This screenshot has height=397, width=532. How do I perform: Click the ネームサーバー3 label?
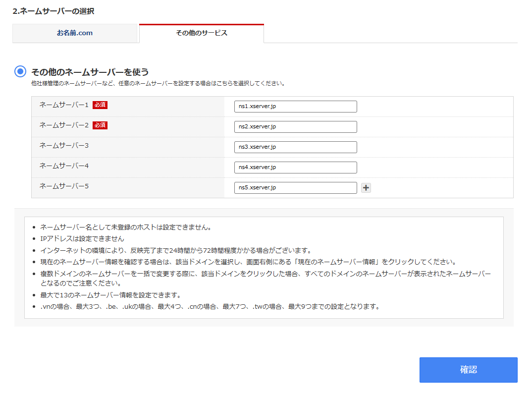pyautogui.click(x=64, y=146)
